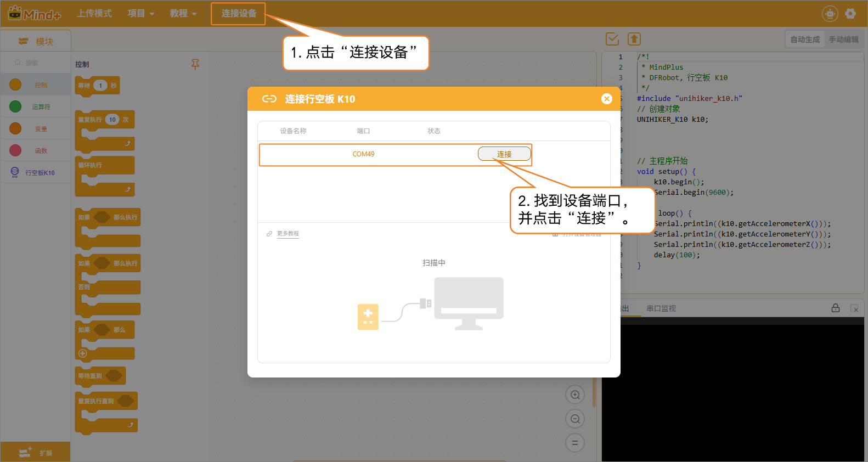Expand the 教程 dropdown menu
Image resolution: width=868 pixels, height=462 pixels.
[x=183, y=14]
